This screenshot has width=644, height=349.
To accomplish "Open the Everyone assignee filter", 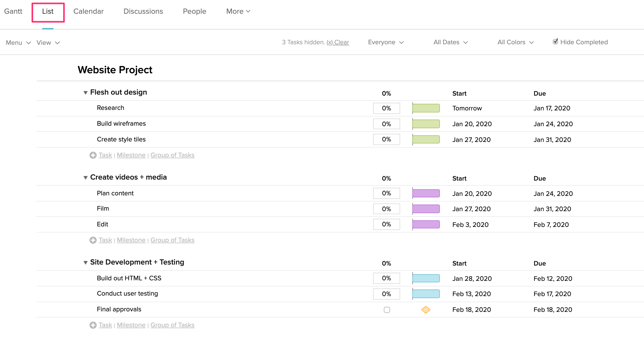I will [385, 42].
